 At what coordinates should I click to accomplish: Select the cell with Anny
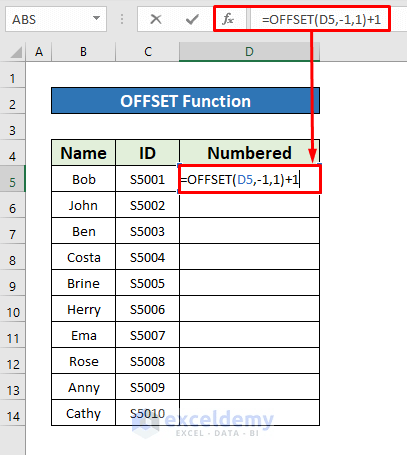83,387
